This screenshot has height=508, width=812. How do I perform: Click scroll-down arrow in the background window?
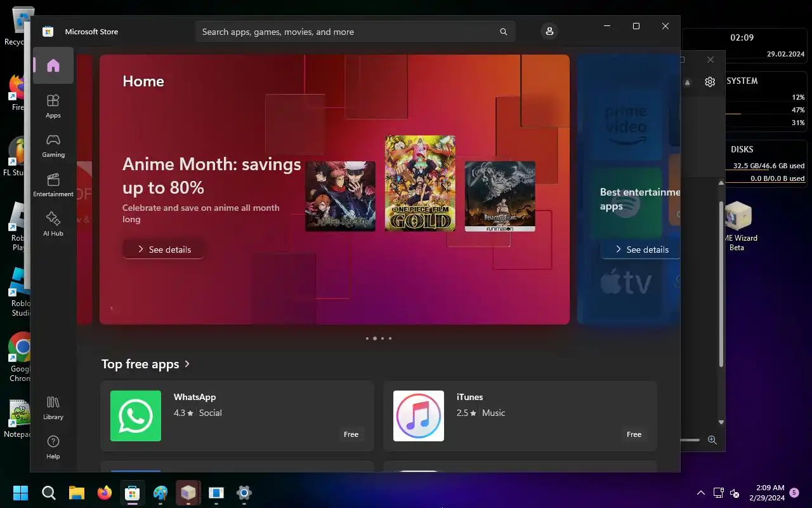(721, 422)
